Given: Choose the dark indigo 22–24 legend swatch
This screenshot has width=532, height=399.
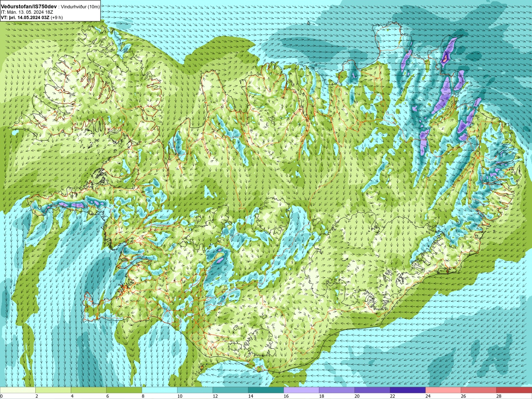Looking at the screenshot, I should click(408, 390).
